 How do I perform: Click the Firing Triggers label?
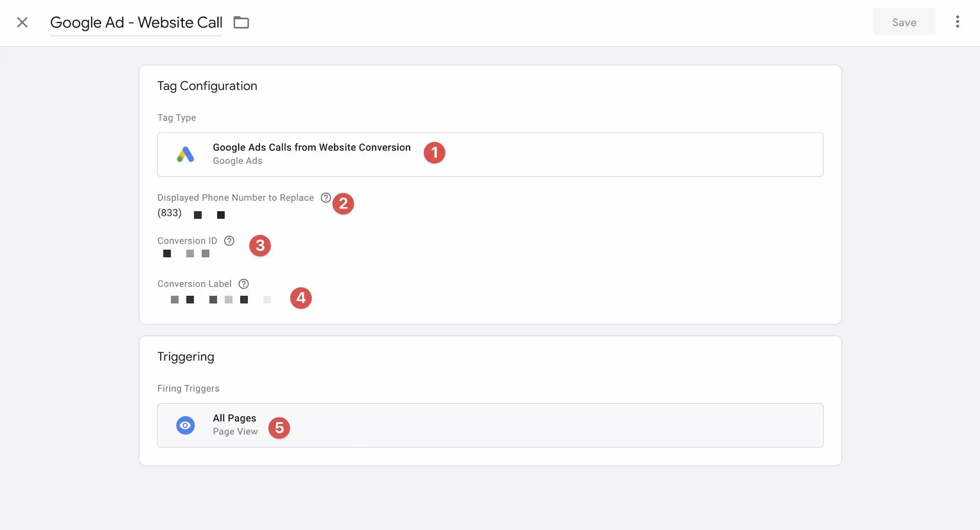188,388
